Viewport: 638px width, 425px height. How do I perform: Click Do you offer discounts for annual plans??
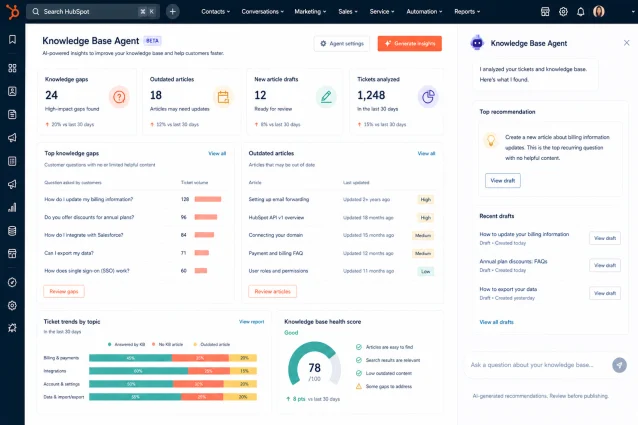click(89, 217)
